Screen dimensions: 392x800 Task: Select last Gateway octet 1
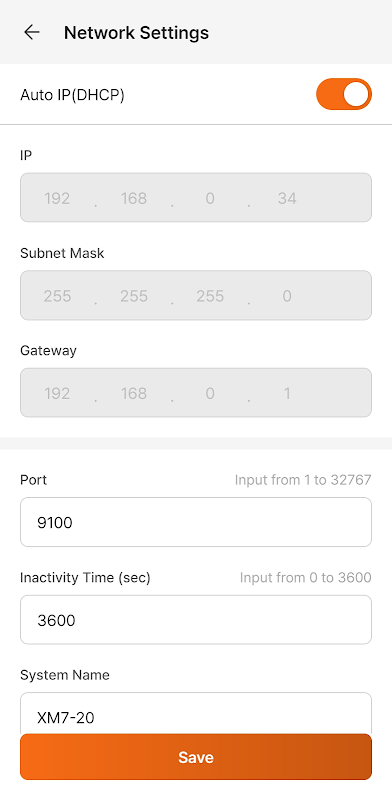pos(287,393)
